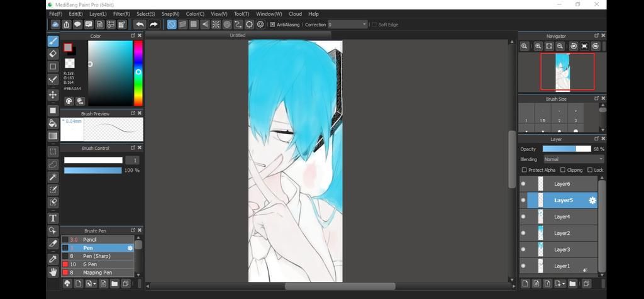Open the Edit(E) menu
The height and width of the screenshot is (299, 644).
pos(76,14)
